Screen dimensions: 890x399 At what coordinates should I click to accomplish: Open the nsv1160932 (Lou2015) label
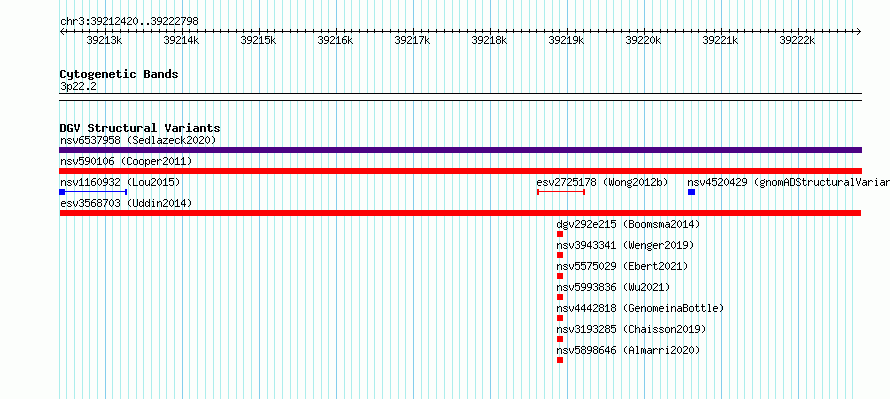[x=120, y=182]
